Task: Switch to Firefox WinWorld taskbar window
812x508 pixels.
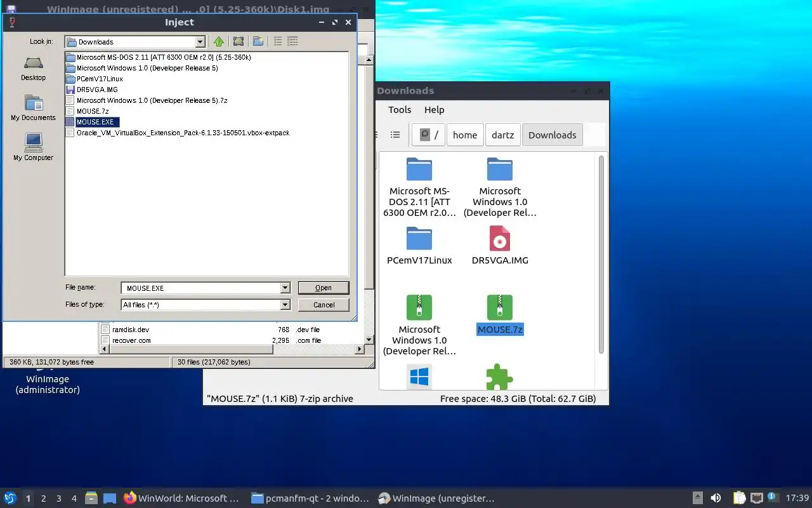Action: pyautogui.click(x=181, y=498)
